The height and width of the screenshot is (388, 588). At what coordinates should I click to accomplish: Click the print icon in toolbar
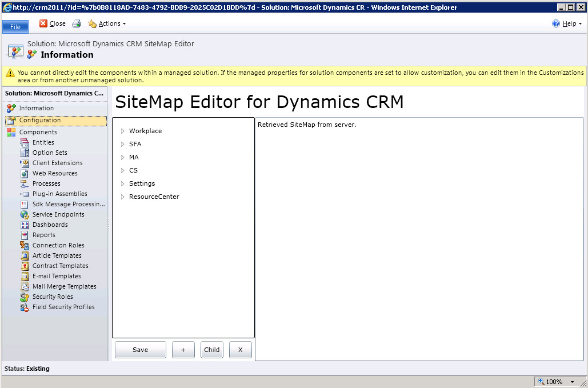[77, 24]
